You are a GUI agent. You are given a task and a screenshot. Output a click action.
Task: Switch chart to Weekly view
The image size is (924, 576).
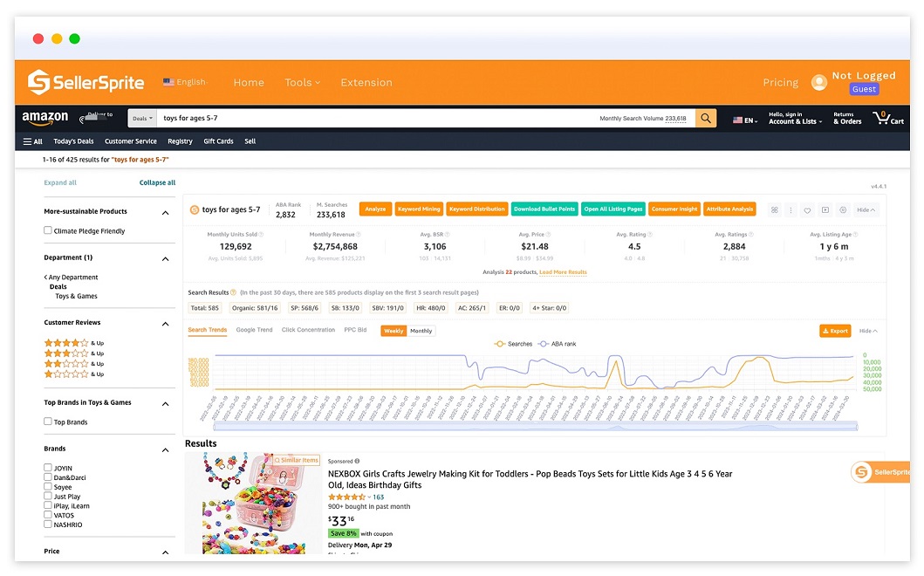click(x=394, y=332)
